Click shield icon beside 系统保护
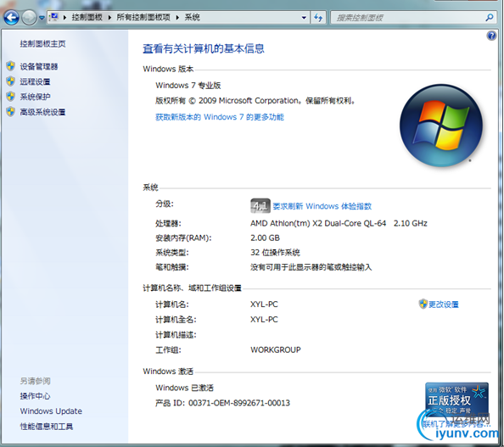 [11, 97]
